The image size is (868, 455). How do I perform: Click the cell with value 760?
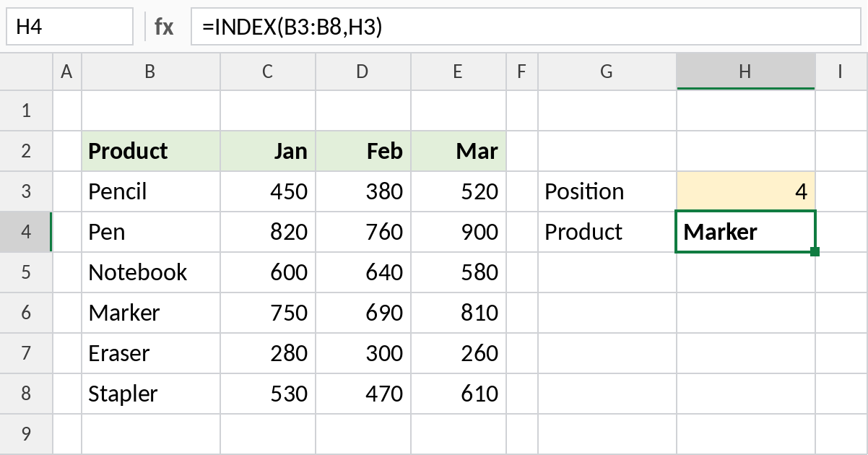[x=363, y=232]
